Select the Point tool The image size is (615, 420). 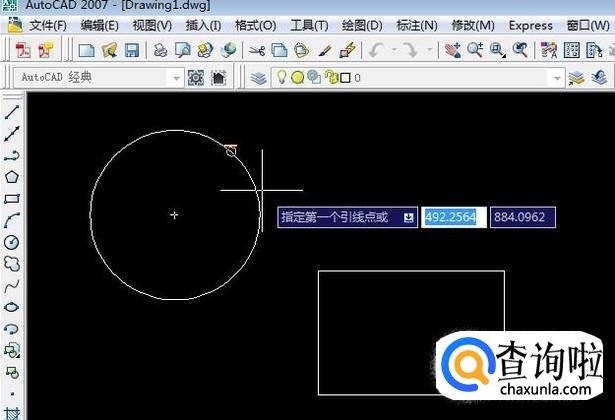click(x=12, y=393)
